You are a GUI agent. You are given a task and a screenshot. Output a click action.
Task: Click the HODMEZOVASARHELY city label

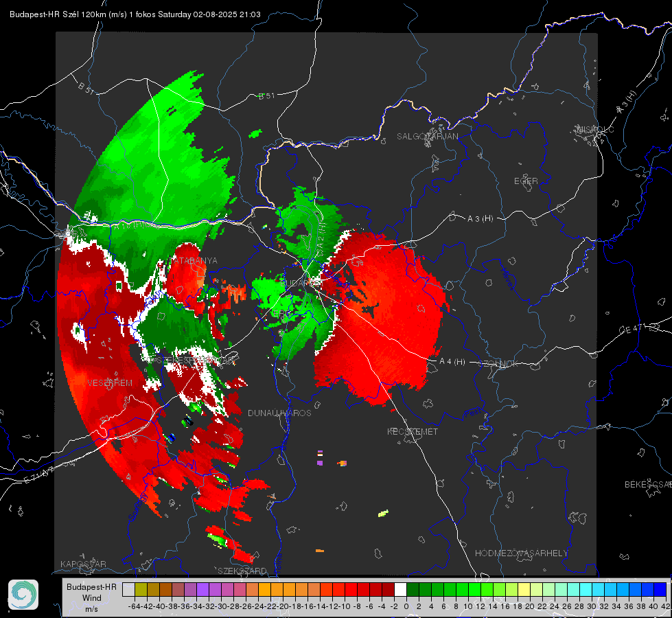[x=521, y=553]
